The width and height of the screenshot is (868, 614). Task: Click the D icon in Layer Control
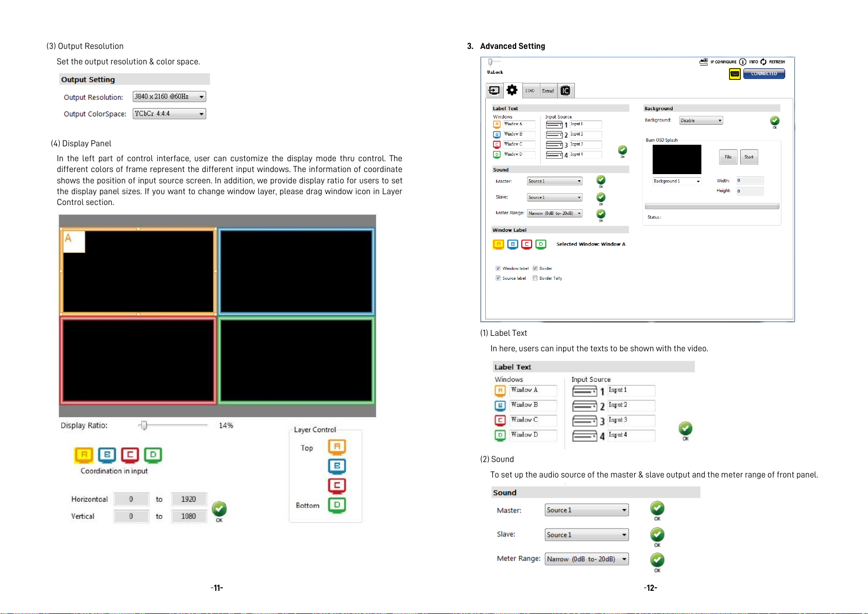pos(337,505)
